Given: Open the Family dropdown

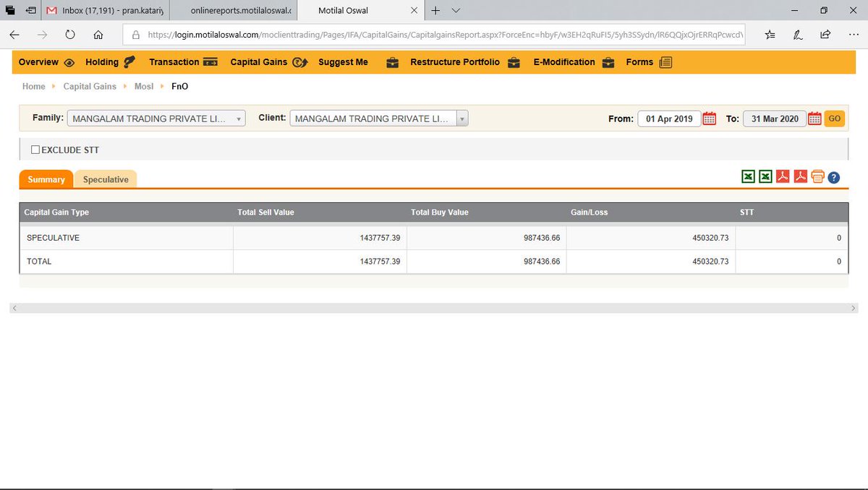Looking at the screenshot, I should pyautogui.click(x=156, y=119).
